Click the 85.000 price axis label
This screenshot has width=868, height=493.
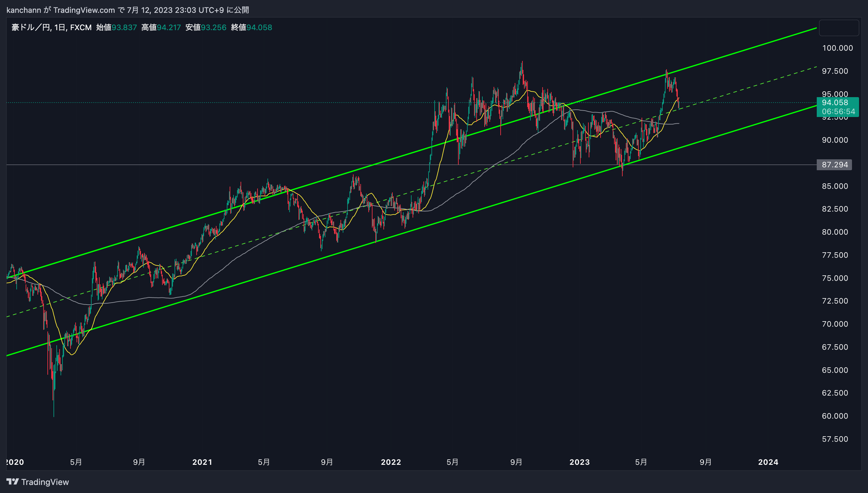pyautogui.click(x=835, y=186)
